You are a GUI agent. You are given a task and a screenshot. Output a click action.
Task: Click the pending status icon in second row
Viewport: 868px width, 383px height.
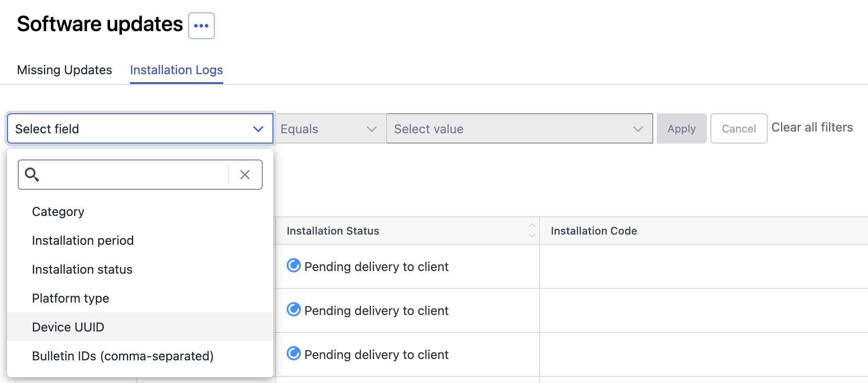293,310
